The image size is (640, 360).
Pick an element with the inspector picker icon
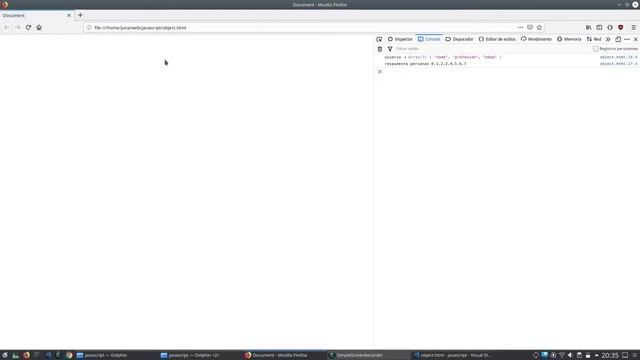379,39
